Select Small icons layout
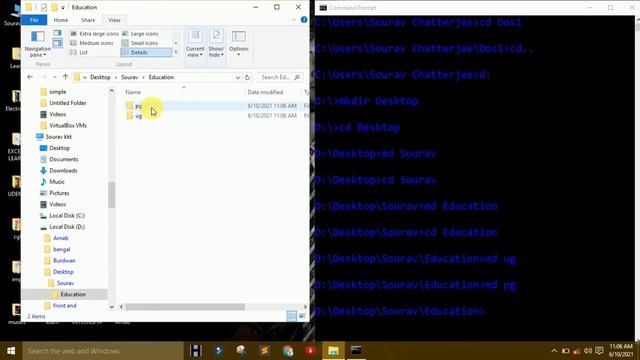The height and width of the screenshot is (360, 640). (140, 43)
